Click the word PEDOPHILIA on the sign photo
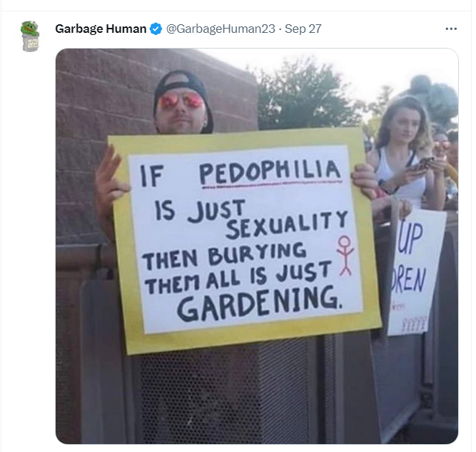The height and width of the screenshot is (452, 476). tap(270, 173)
